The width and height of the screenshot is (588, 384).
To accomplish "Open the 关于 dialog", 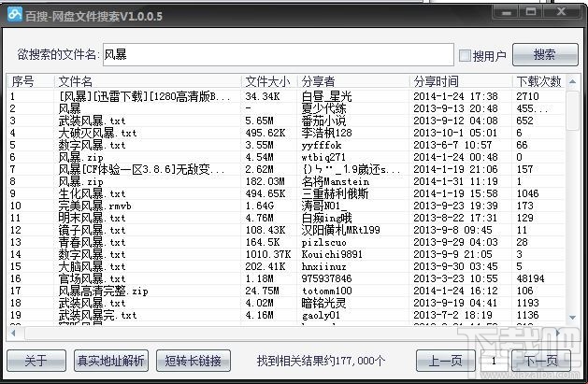I will pyautogui.click(x=36, y=361).
